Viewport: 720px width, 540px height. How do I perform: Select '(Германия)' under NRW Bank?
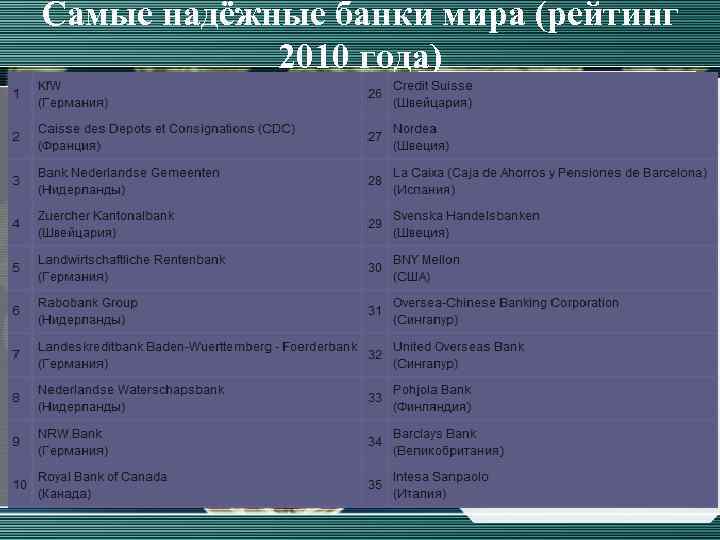tap(73, 451)
